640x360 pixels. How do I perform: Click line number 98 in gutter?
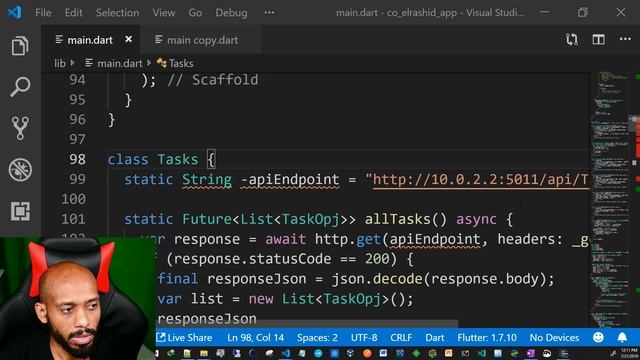click(x=77, y=159)
